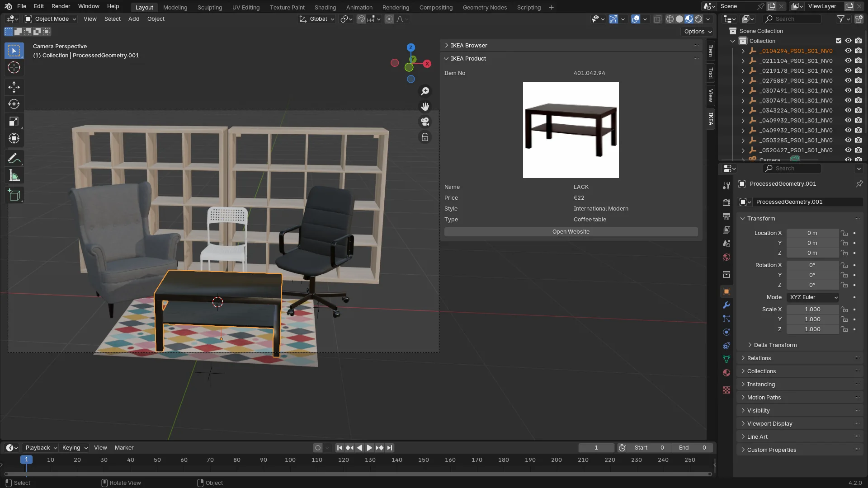Click the Scale X value field
This screenshot has width=868, height=488.
pos(812,310)
